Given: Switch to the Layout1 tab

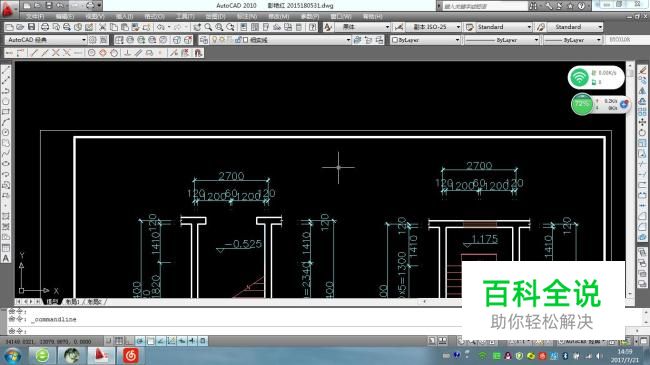Looking at the screenshot, I should (72, 302).
